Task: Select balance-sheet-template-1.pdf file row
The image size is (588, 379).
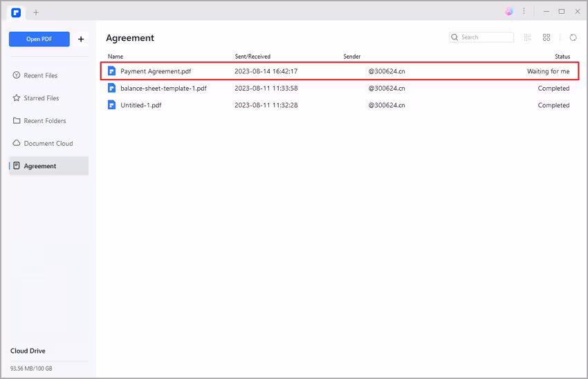Action: click(x=163, y=89)
